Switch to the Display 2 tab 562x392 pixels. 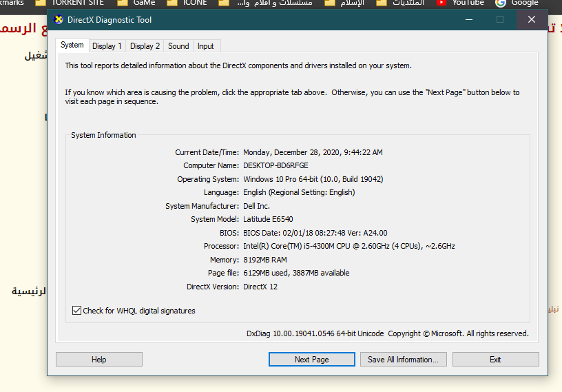pyautogui.click(x=145, y=46)
